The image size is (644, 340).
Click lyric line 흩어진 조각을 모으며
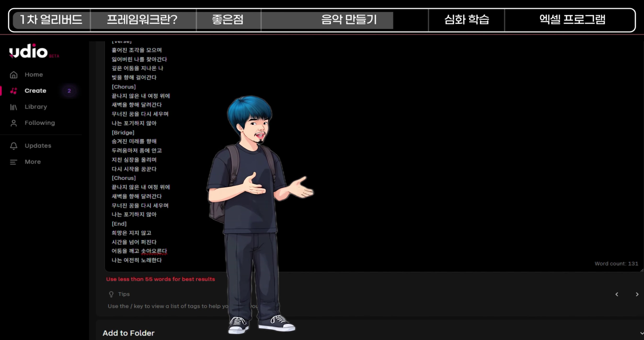coord(137,50)
